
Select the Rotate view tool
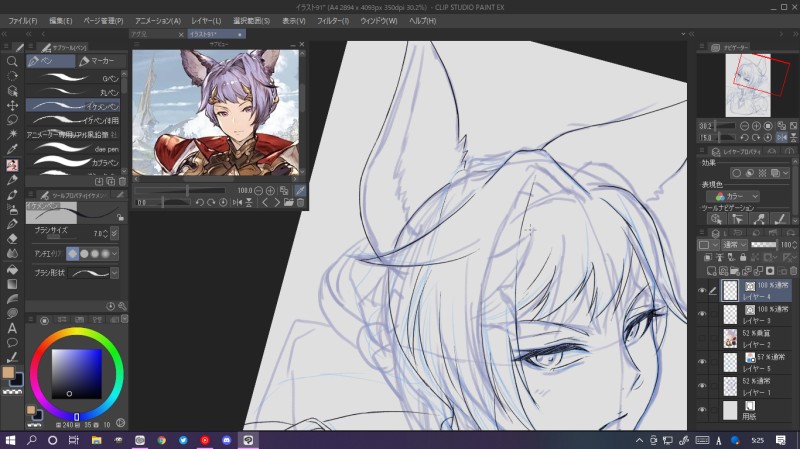12,76
